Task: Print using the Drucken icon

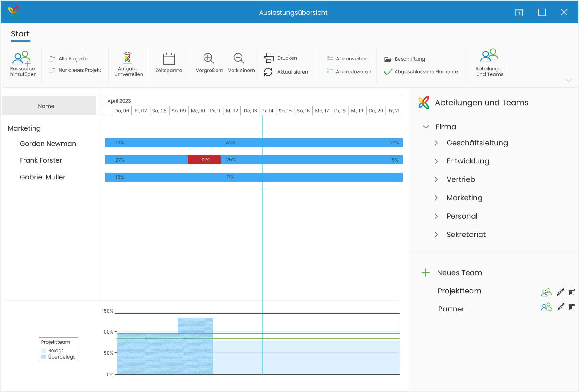Action: (268, 58)
